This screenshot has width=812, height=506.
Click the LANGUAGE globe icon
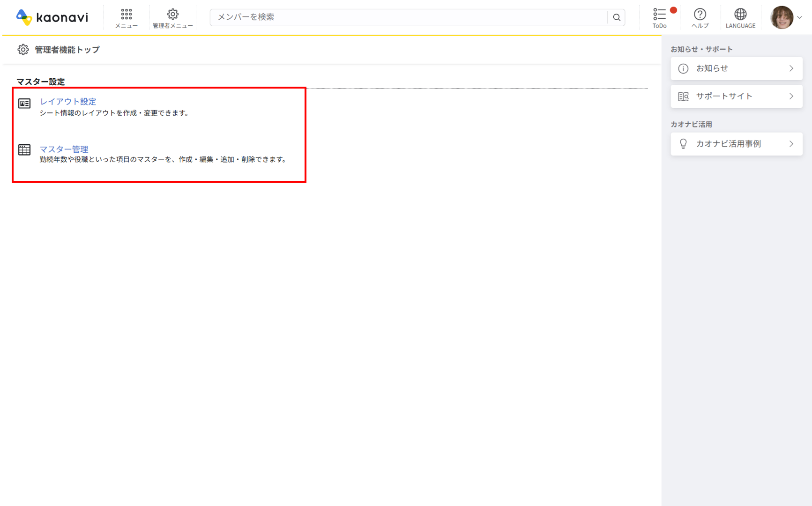coord(740,14)
